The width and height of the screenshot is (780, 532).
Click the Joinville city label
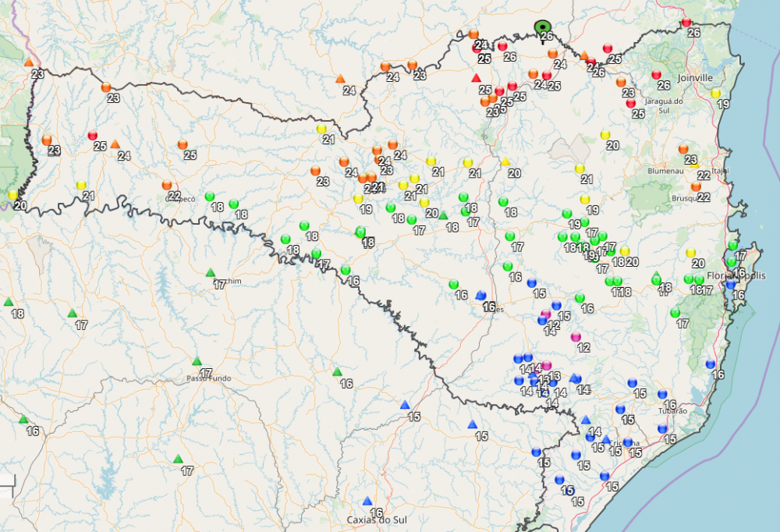pos(695,78)
